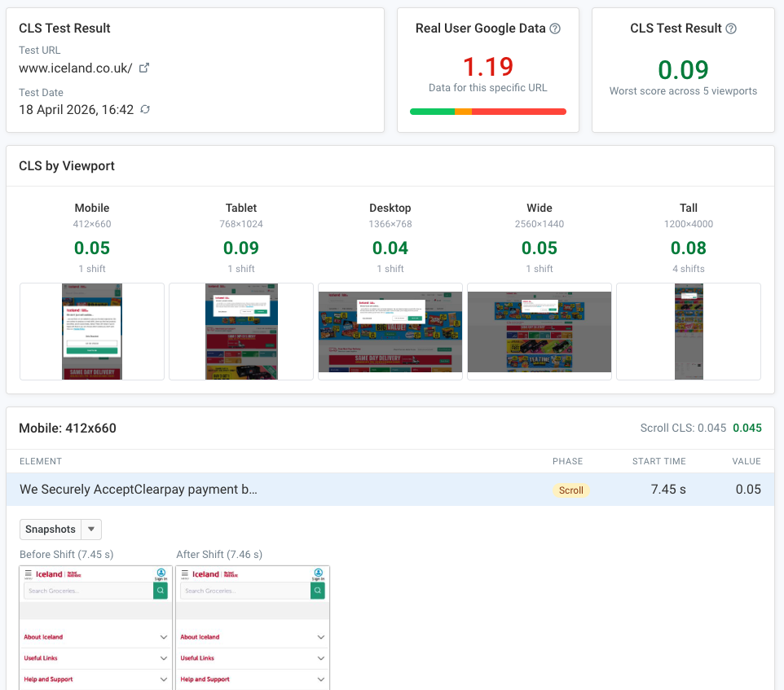Click the refresh icon beside the test date

tap(145, 109)
